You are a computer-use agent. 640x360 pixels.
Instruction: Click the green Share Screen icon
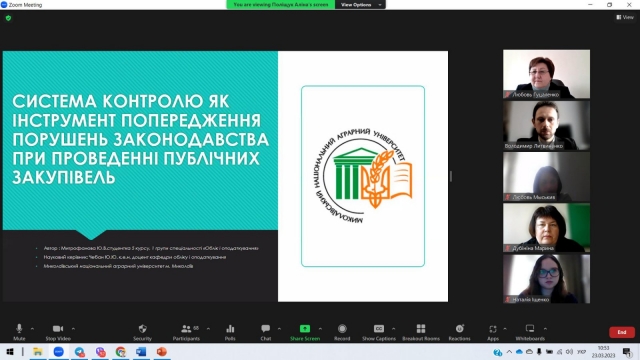(x=305, y=329)
